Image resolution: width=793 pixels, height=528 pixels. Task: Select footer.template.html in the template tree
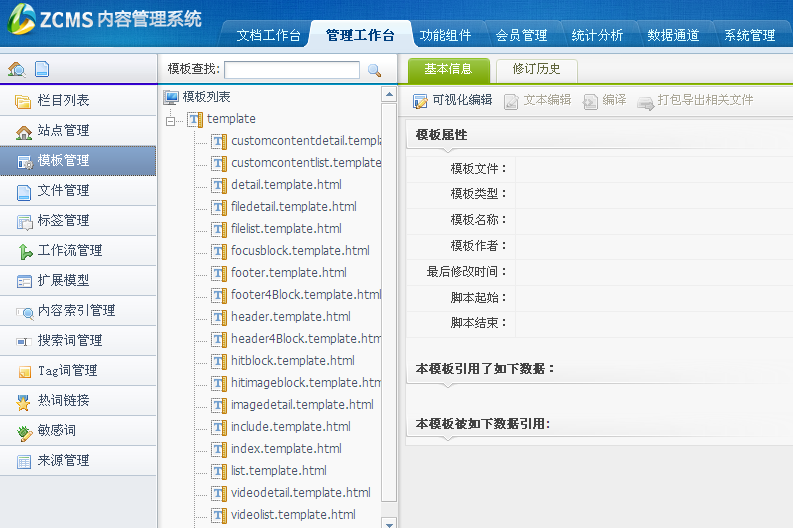[x=288, y=273]
